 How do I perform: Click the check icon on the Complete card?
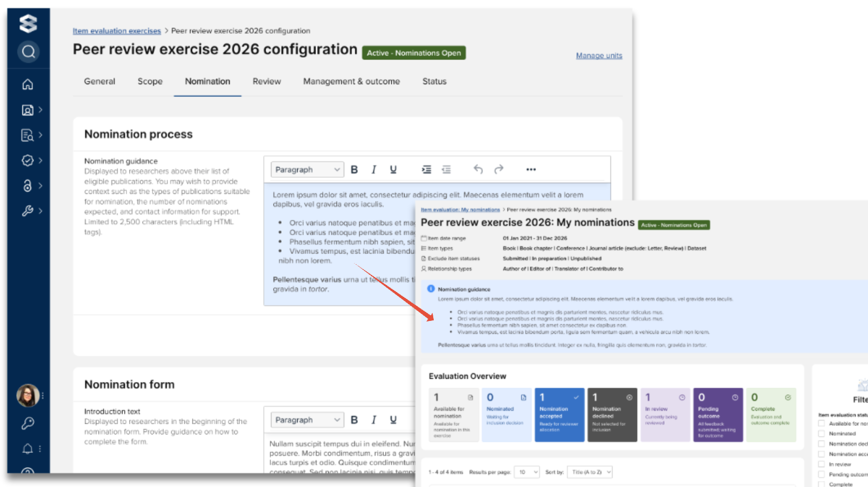click(x=788, y=398)
